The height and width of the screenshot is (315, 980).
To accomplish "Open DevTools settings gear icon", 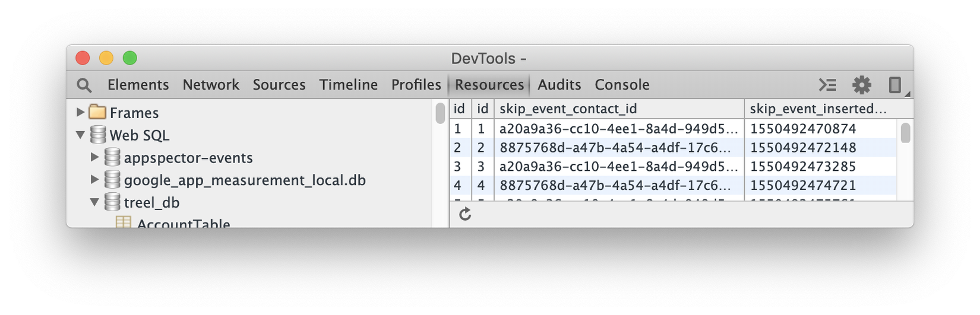I will [861, 85].
